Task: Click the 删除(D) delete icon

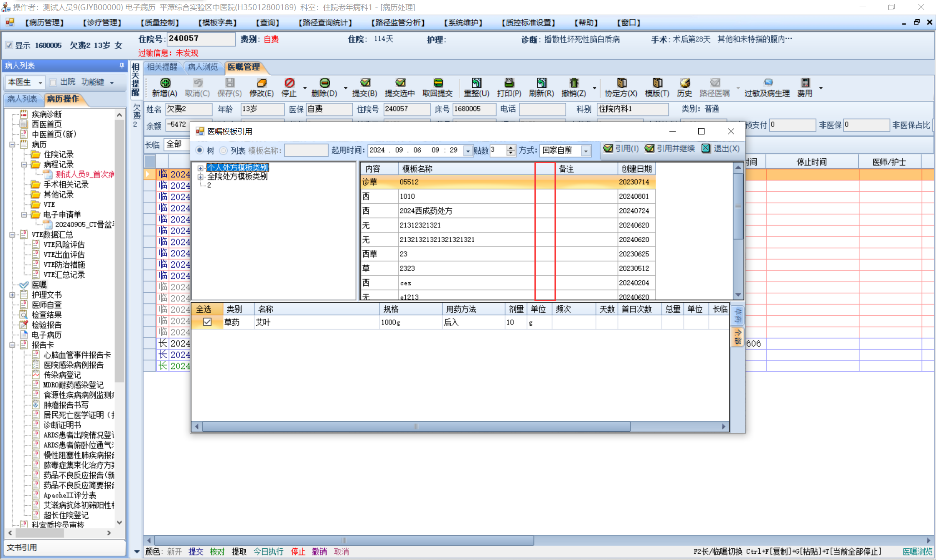Action: pos(324,83)
